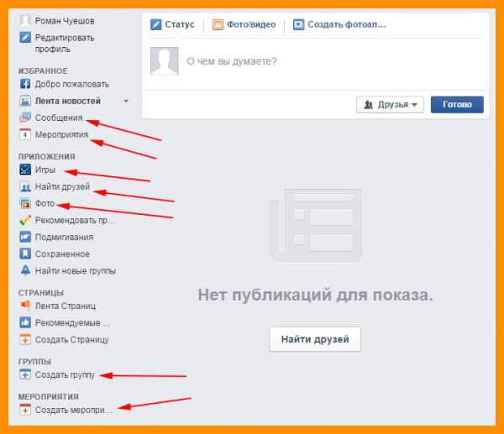Click the Рекомендовать пр... link
The width and height of the screenshot is (504, 434).
[75, 221]
